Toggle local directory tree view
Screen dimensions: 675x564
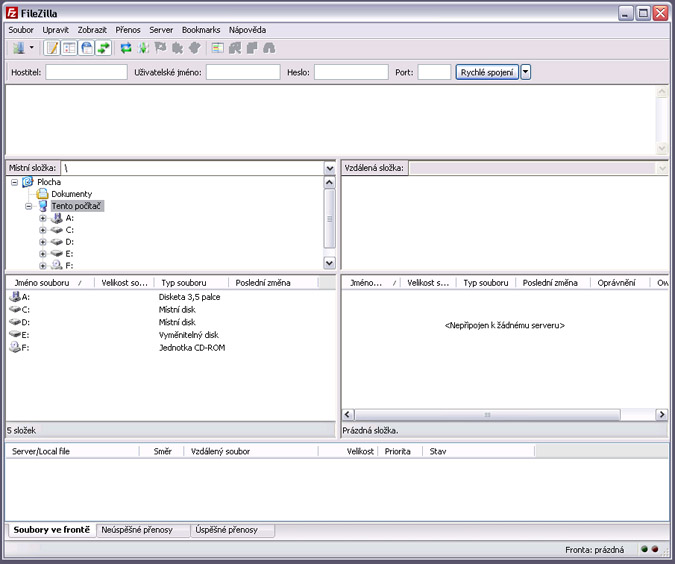[70, 48]
